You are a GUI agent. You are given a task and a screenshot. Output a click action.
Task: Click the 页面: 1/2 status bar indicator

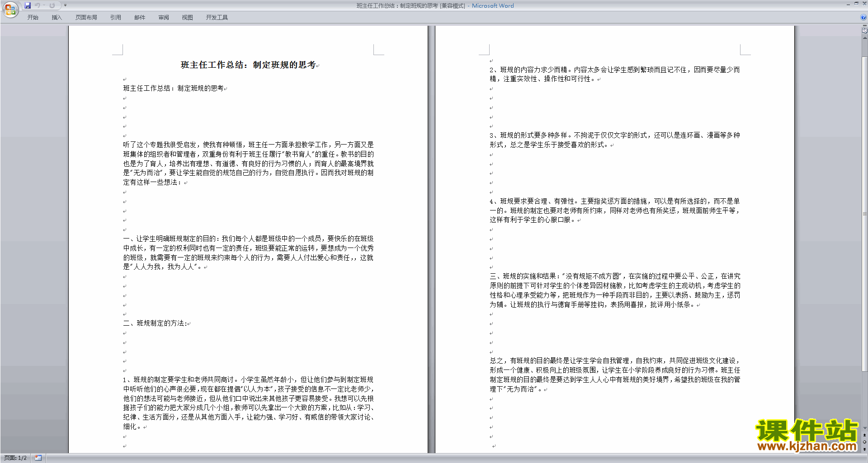coord(15,458)
